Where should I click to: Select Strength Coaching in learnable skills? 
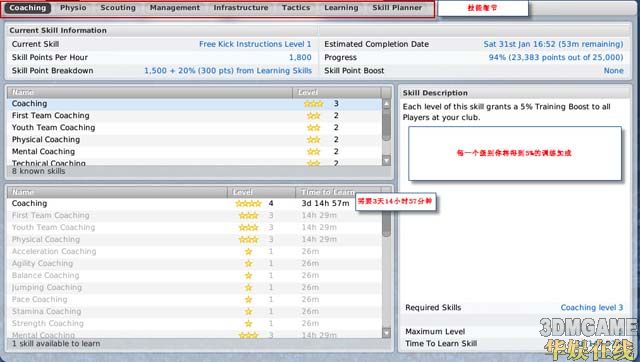pos(194,323)
